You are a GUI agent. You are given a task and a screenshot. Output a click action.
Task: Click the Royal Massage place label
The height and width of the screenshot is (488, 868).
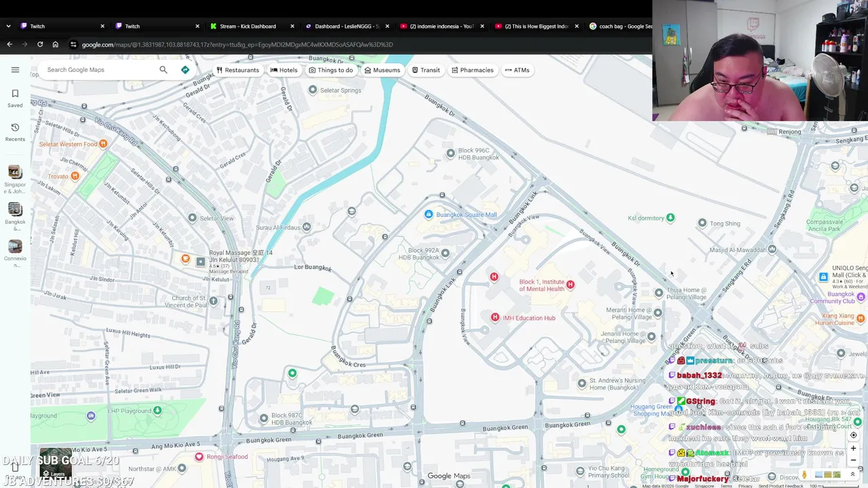[241, 256]
